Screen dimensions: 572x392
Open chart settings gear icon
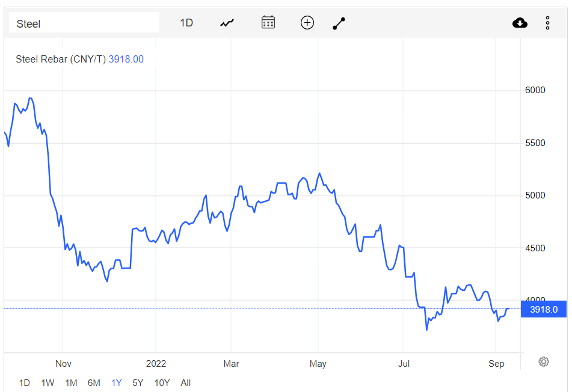click(x=544, y=361)
